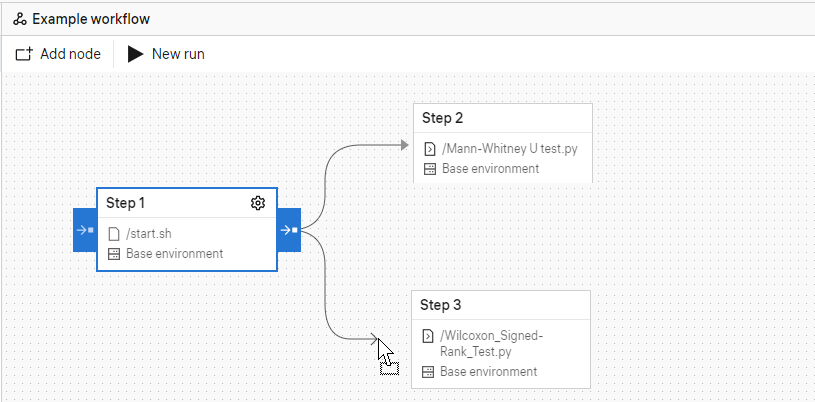The image size is (815, 402).
Task: Click the Step 1 output port connector
Action: point(289,230)
